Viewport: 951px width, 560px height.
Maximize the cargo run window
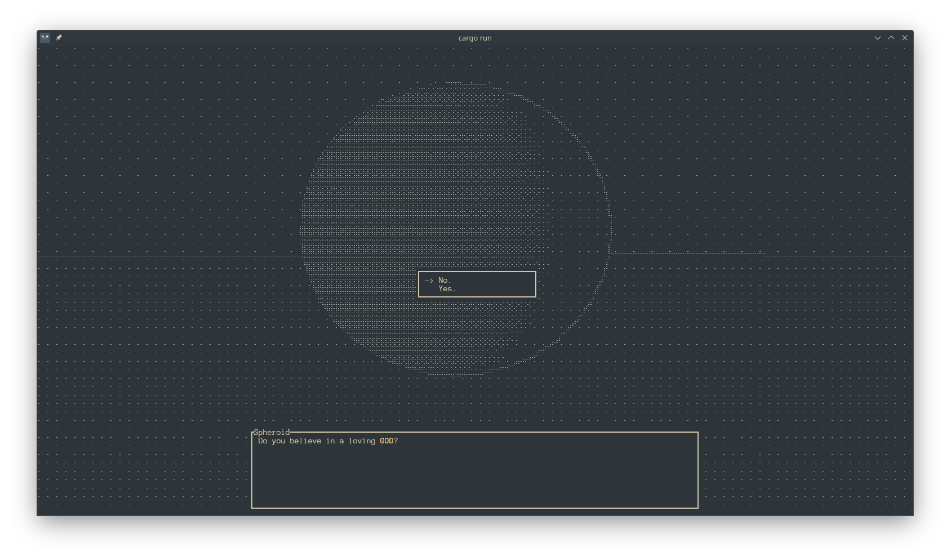coord(891,38)
